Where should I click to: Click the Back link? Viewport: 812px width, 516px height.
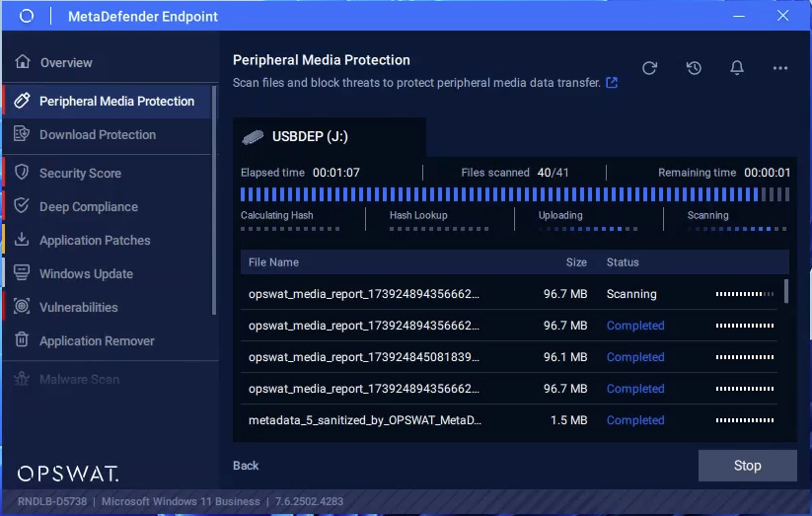(246, 466)
